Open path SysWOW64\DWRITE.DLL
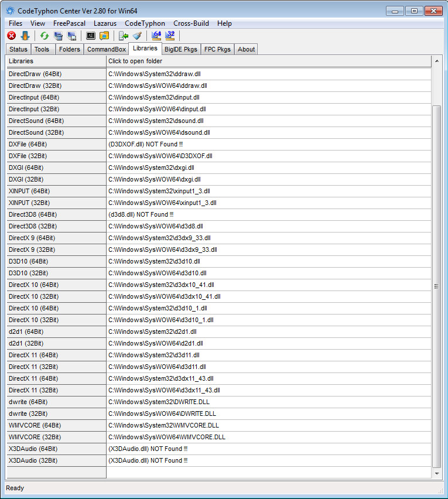 [x=269, y=413]
